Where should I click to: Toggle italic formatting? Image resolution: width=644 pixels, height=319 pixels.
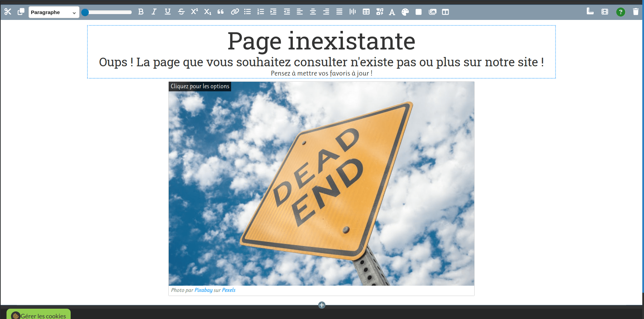[x=154, y=12]
